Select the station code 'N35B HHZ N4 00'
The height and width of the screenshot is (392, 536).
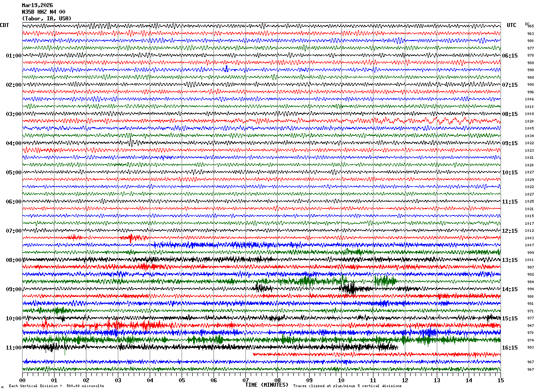[43, 12]
